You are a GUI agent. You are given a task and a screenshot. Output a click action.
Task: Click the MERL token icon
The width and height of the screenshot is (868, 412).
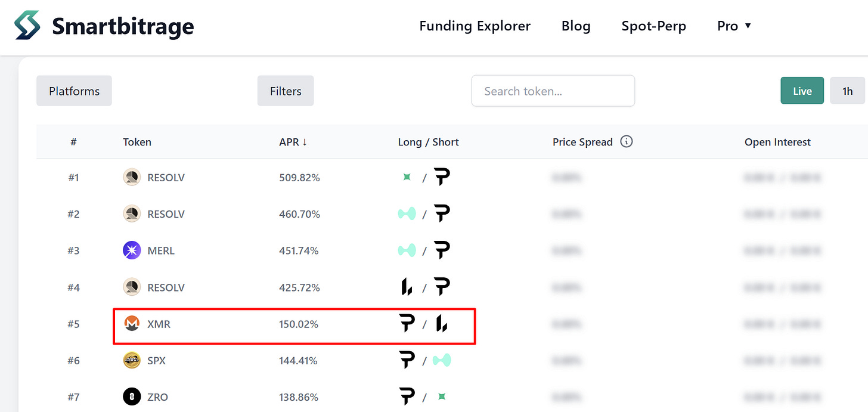(x=132, y=250)
